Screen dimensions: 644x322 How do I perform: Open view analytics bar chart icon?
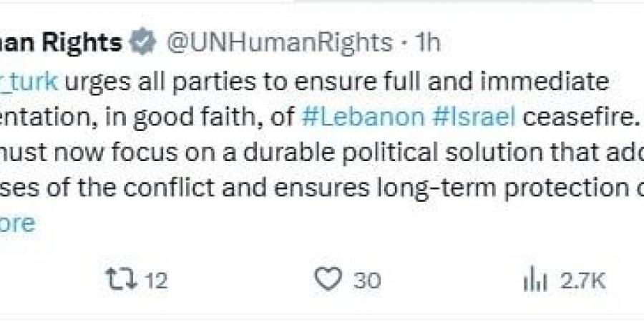(x=534, y=280)
